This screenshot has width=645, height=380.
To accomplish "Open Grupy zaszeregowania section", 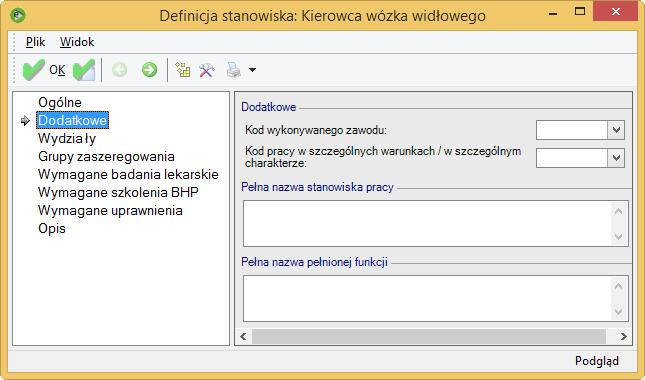I will 106,157.
